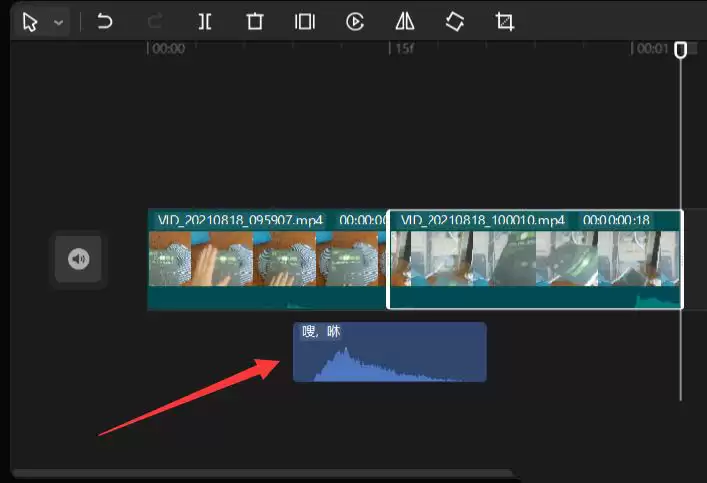This screenshot has height=483, width=707.
Task: Select the blue audio clip labeled 嗖，咻
Action: [389, 352]
